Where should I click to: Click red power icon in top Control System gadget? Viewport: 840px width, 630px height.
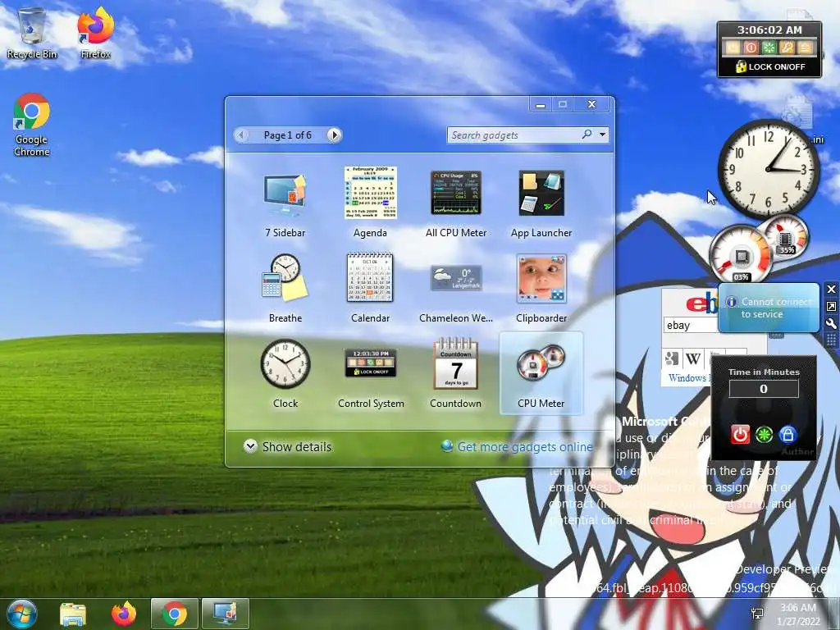751,48
